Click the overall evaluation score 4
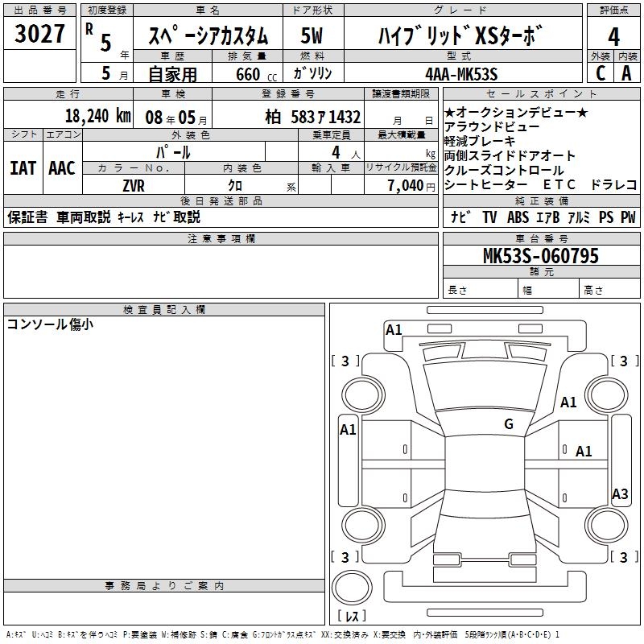644x644 pixels. point(613,37)
